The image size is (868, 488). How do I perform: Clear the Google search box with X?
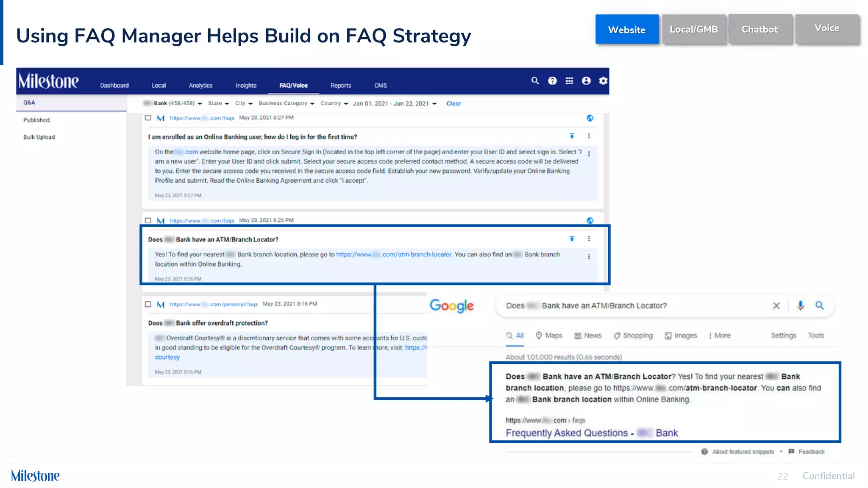pos(776,305)
